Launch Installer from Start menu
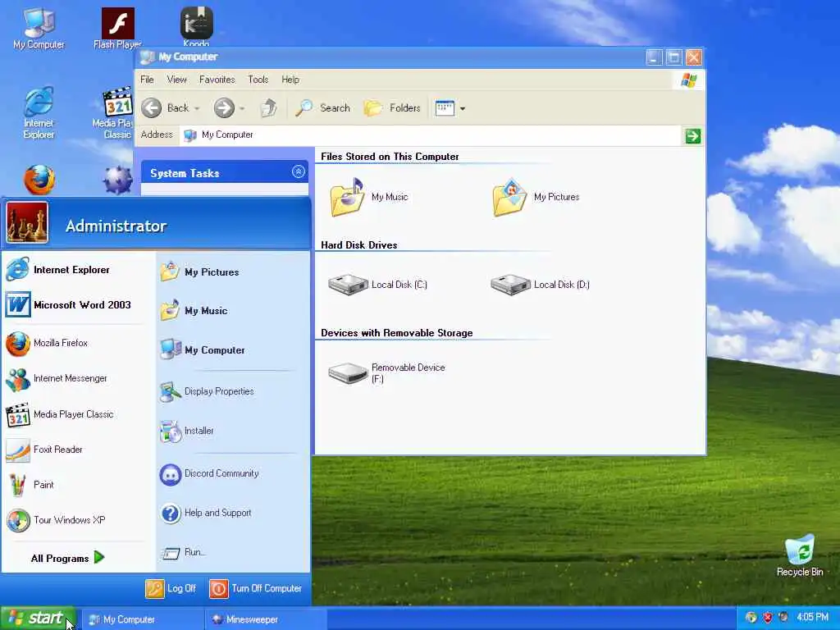This screenshot has height=630, width=840. (186, 431)
